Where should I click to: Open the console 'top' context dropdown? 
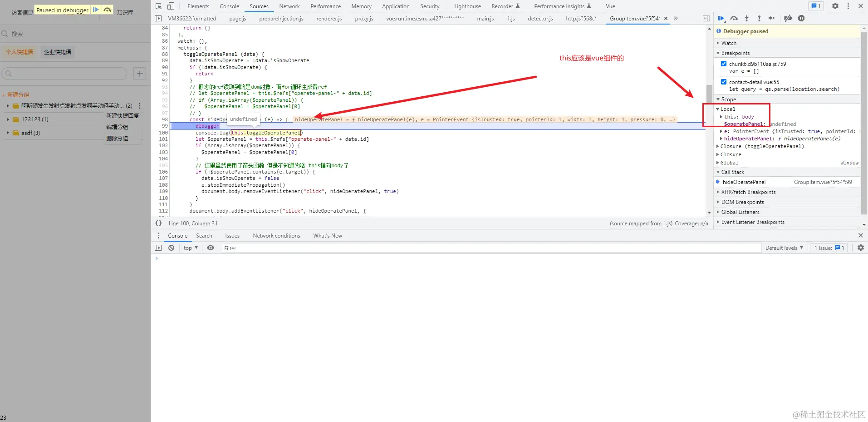(x=191, y=248)
